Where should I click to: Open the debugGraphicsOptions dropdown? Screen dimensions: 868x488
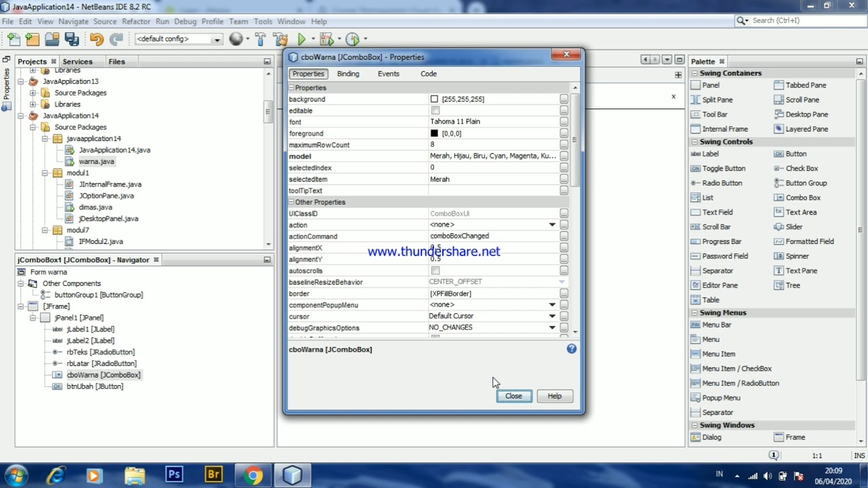(552, 328)
